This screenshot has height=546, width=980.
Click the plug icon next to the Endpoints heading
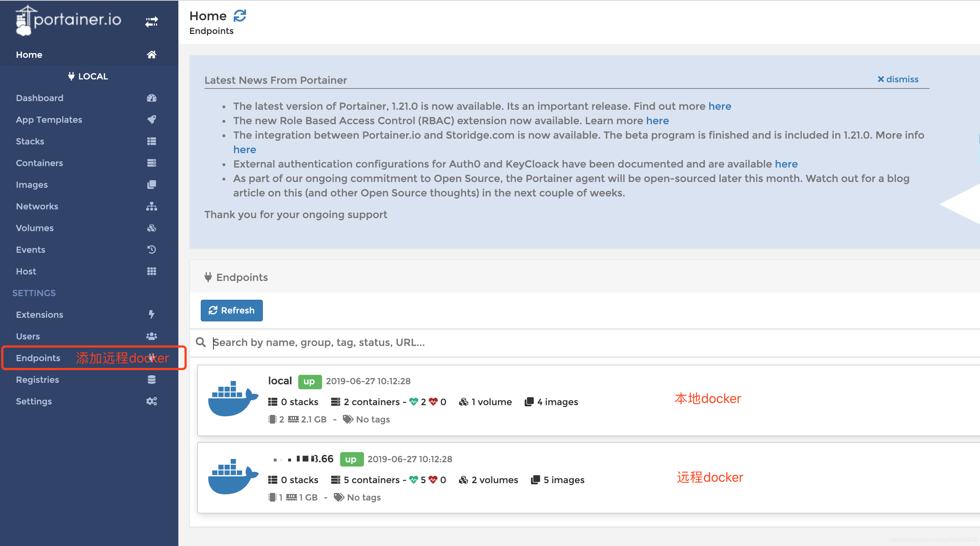[208, 277]
